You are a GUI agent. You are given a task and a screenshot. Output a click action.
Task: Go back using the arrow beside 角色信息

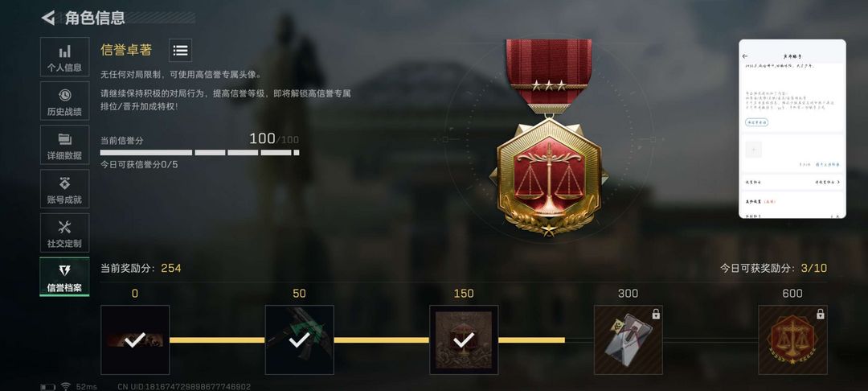(x=48, y=18)
